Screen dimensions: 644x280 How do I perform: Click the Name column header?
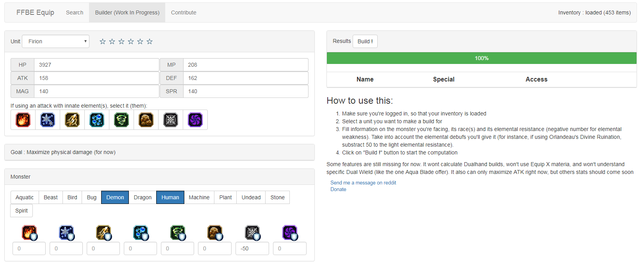coord(365,79)
